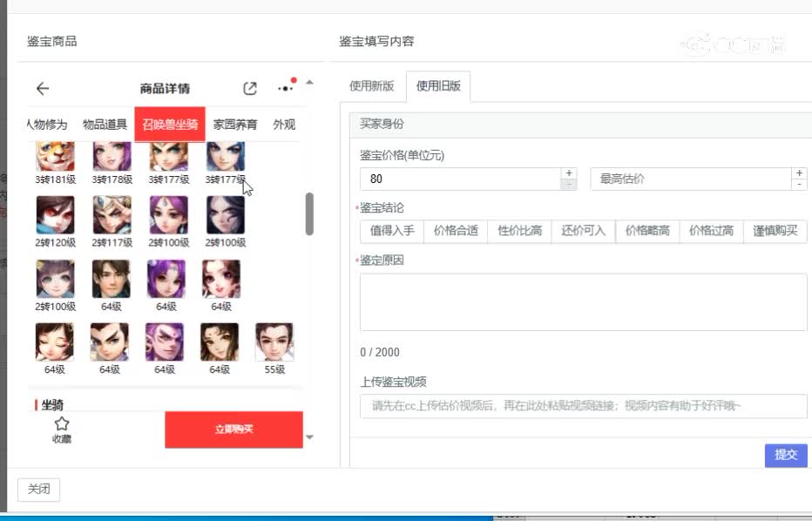The width and height of the screenshot is (812, 521).
Task: Click the 2转117级 pet avatar
Action: coord(112,214)
